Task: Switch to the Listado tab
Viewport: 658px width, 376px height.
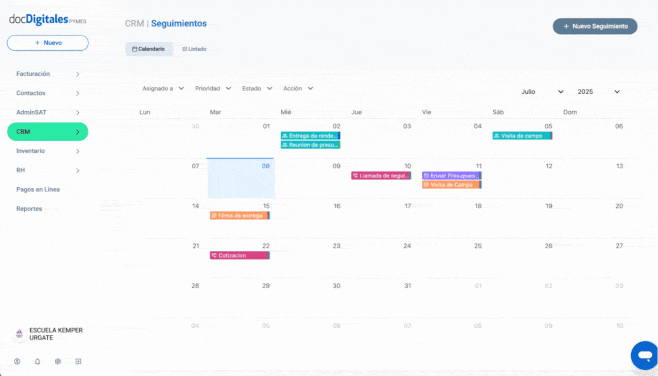Action: tap(194, 49)
